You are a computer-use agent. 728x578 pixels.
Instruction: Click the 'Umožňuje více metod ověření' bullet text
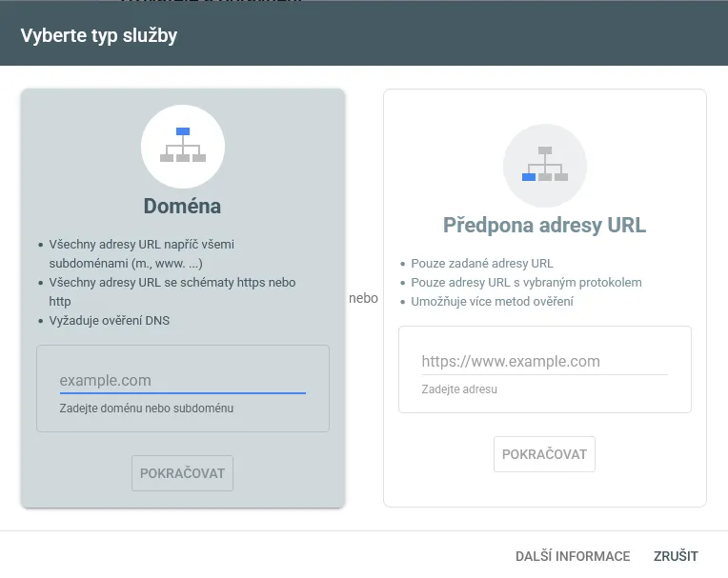tap(492, 302)
